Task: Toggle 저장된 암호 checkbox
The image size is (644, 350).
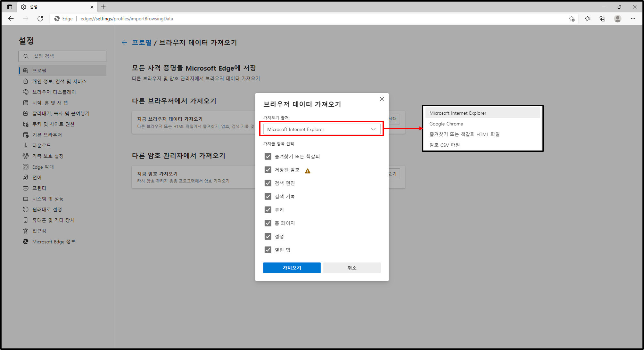Action: [x=268, y=170]
